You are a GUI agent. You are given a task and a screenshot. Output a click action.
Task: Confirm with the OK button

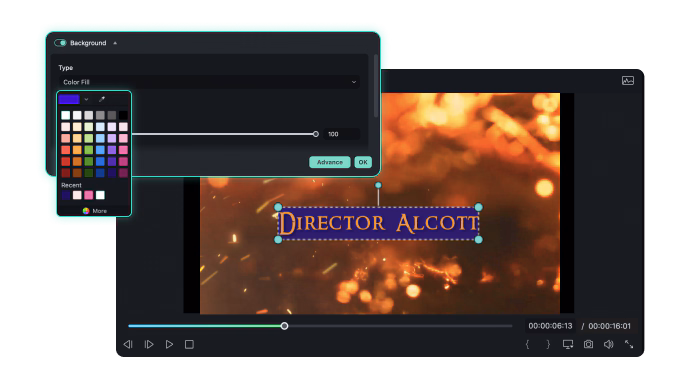point(363,162)
